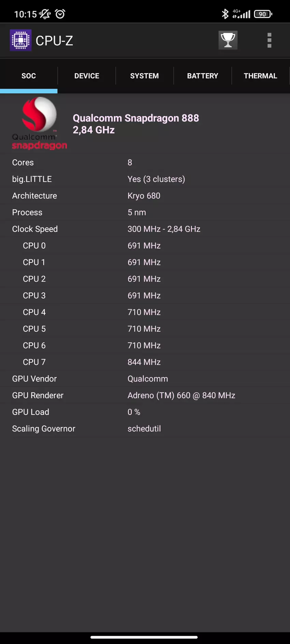Tap the battery level indicator

tap(263, 14)
